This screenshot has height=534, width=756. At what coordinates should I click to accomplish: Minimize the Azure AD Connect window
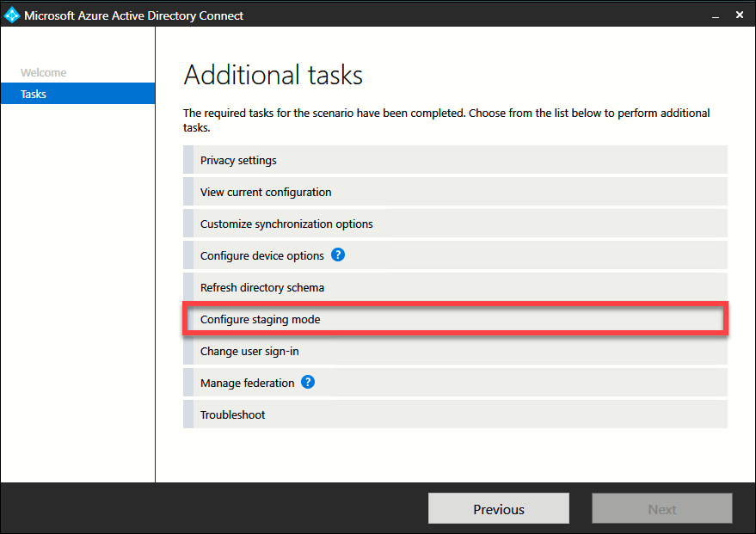coord(713,15)
